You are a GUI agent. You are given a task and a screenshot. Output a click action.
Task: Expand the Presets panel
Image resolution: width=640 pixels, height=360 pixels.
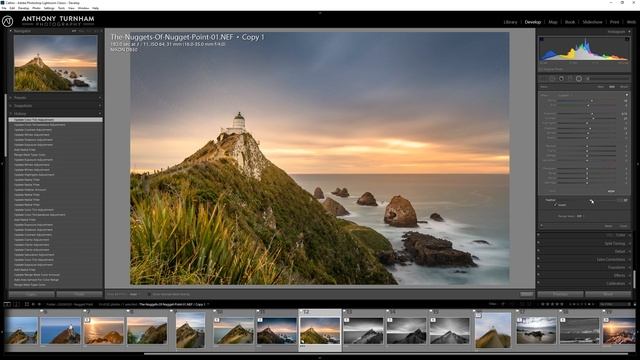coord(11,98)
